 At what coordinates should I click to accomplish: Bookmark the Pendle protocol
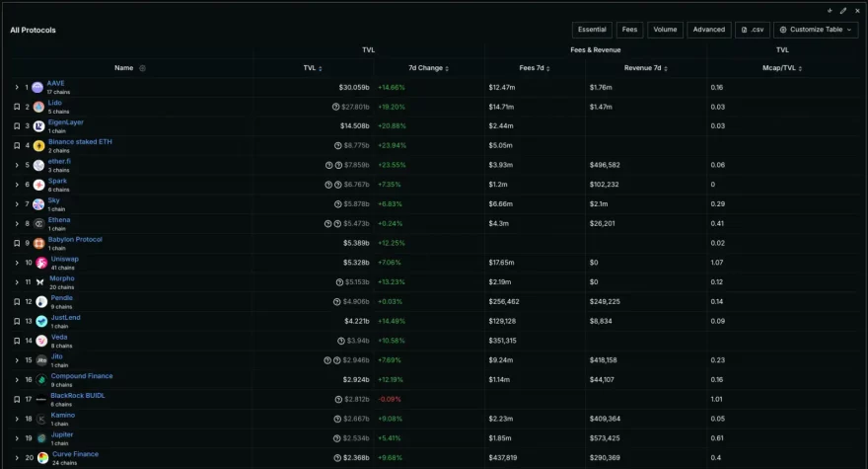coord(17,301)
